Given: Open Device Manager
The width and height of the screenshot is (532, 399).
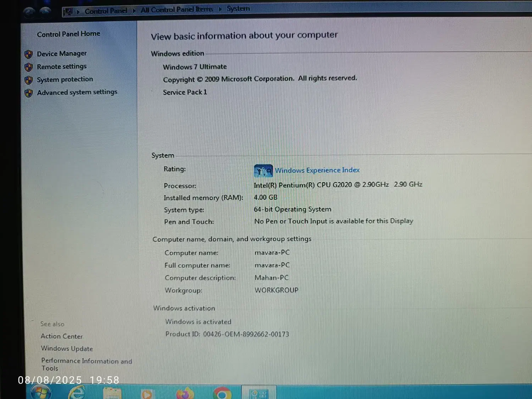Looking at the screenshot, I should [62, 54].
